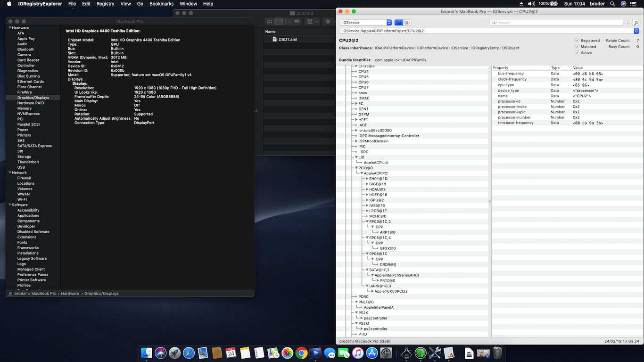644x362 pixels.
Task: Open Reminders from the dock
Action: point(259,353)
